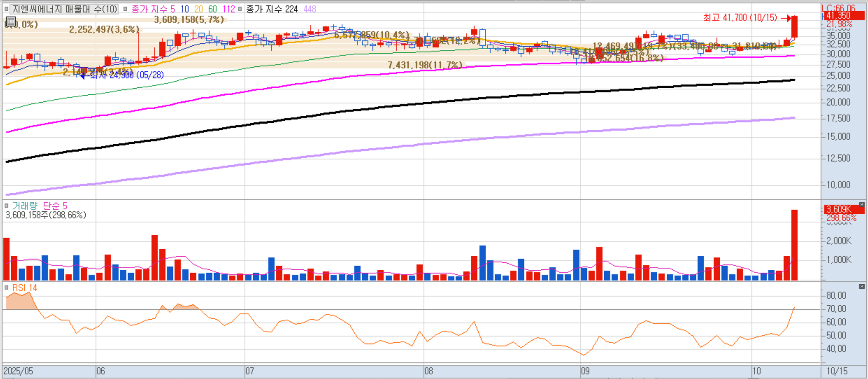
Task: Click the 06 month axis label
Action: pyautogui.click(x=101, y=371)
